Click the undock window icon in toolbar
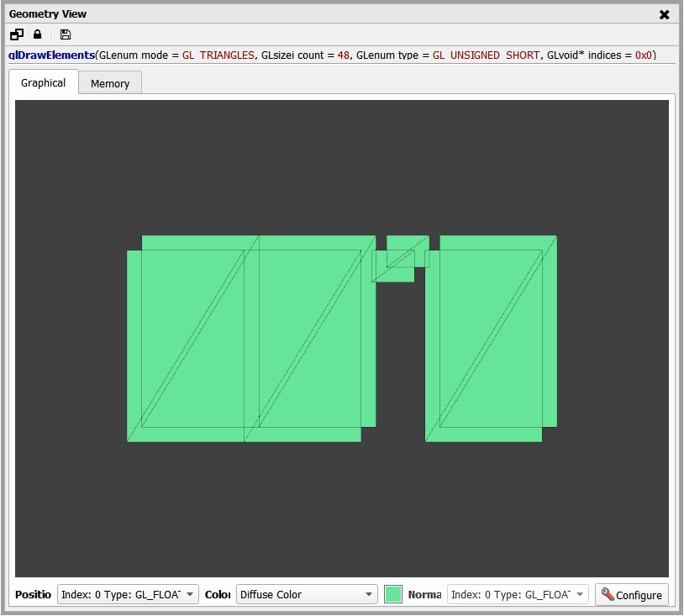This screenshot has height=616, width=684. pos(17,34)
